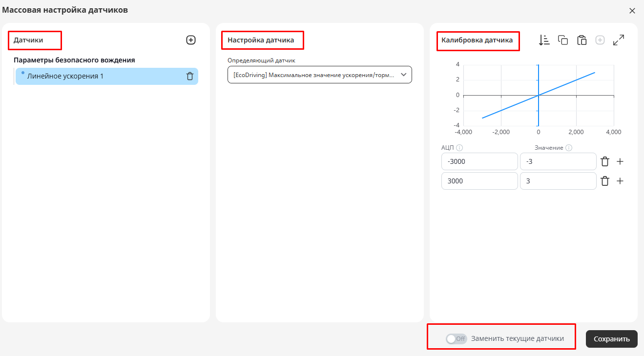Click the АЦП field containing 3000
Image resolution: width=644 pixels, height=356 pixels.
click(x=479, y=181)
